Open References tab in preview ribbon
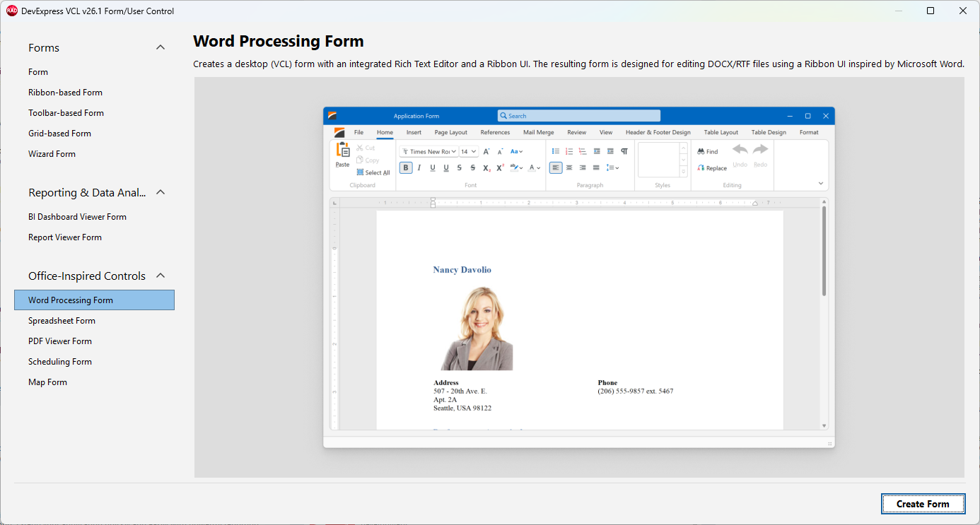Image resolution: width=980 pixels, height=525 pixels. pos(495,132)
